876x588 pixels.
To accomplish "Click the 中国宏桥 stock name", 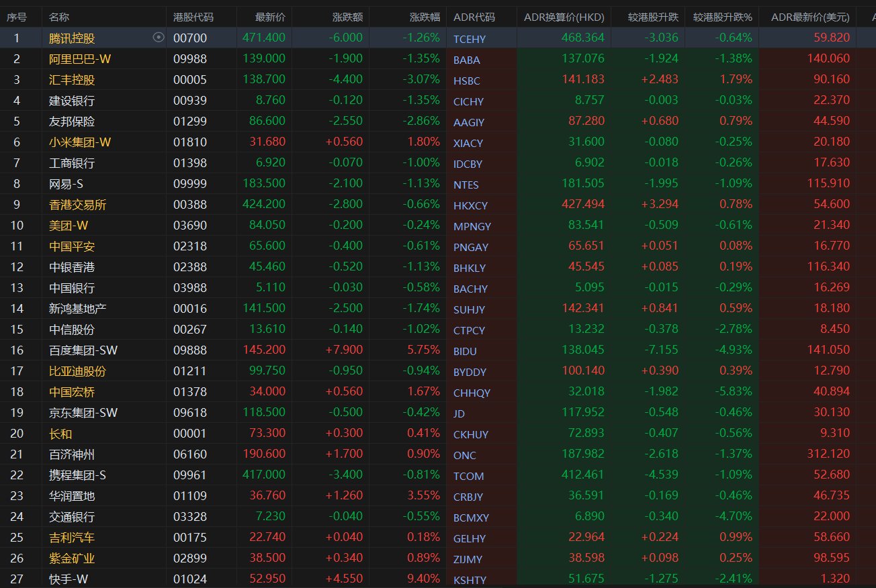I will pos(72,392).
